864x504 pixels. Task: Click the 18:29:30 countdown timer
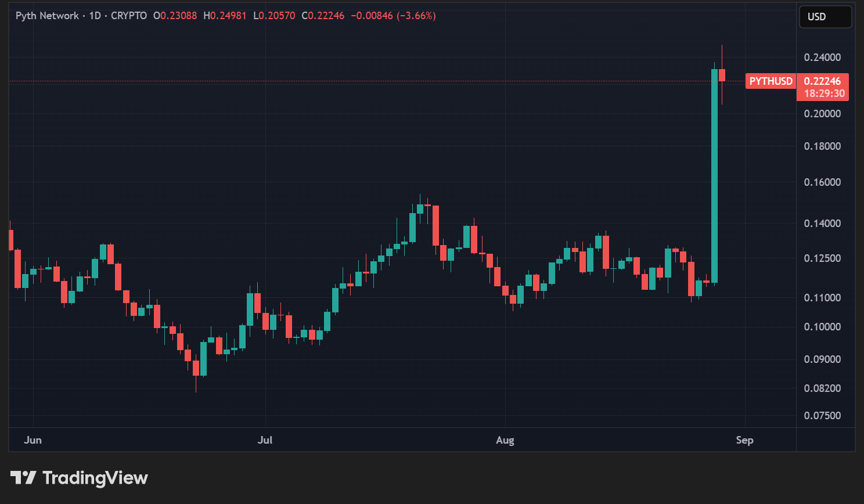point(824,93)
